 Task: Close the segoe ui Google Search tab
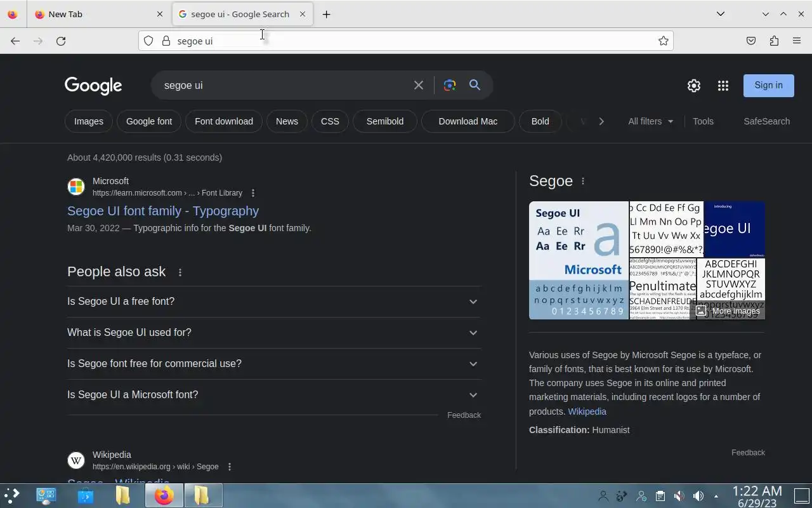[303, 14]
